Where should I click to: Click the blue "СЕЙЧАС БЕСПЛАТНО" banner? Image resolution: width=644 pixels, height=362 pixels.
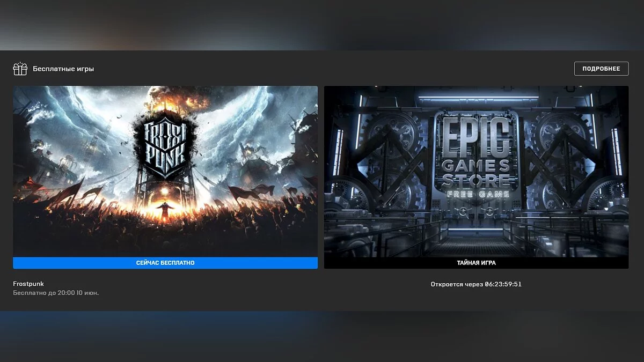[165, 263]
